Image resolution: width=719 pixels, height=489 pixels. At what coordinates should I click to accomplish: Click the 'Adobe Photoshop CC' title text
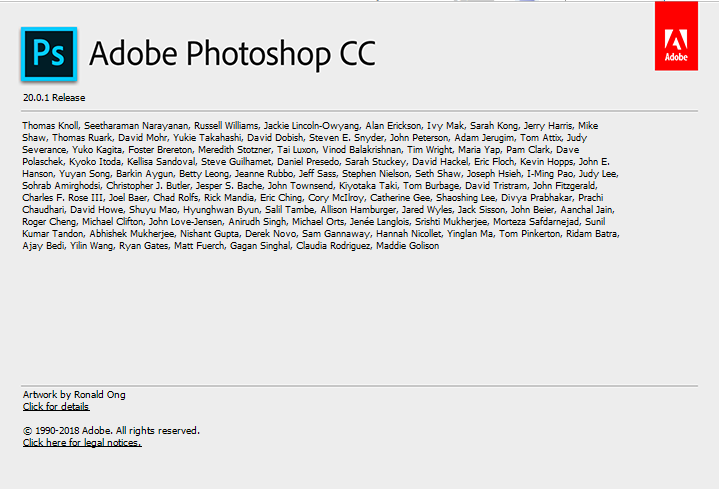232,53
